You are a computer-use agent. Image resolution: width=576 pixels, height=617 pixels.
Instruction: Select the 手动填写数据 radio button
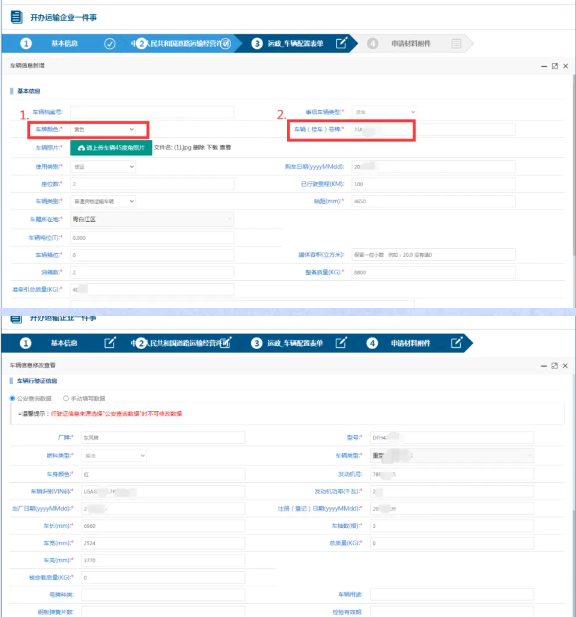tap(66, 398)
